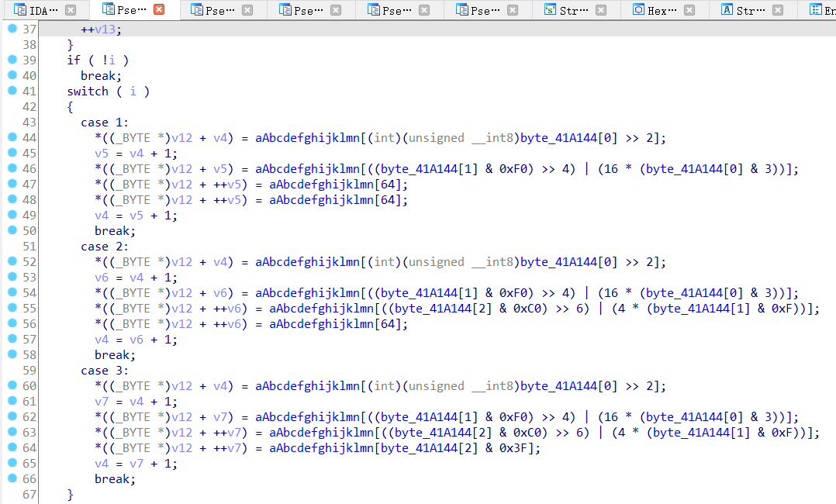Close the Hex View tab
Image resolution: width=836 pixels, height=504 pixels.
pos(689,10)
